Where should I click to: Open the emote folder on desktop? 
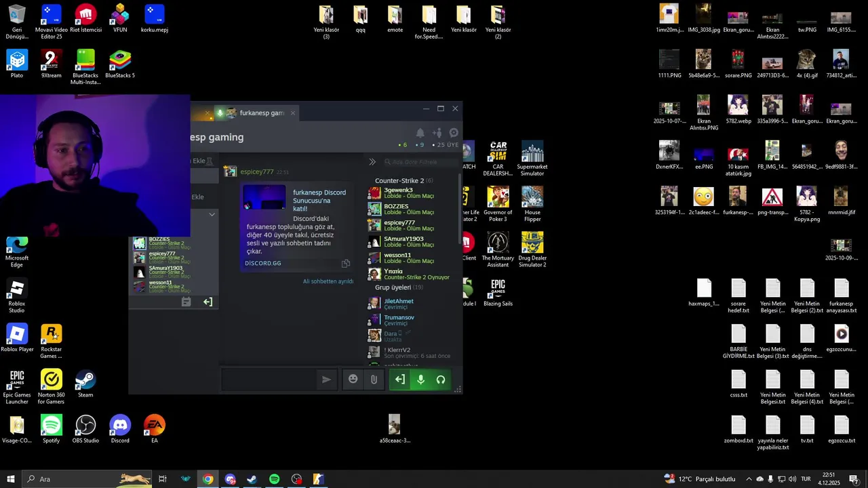tap(395, 19)
